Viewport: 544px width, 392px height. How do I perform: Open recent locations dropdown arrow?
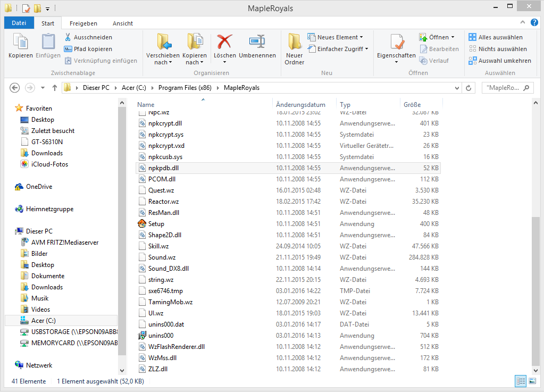point(43,88)
